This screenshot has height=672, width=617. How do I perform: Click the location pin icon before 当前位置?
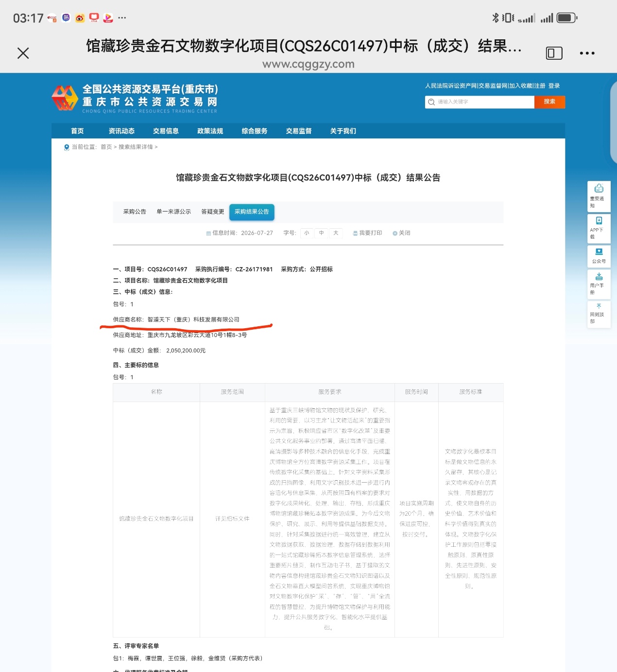67,147
